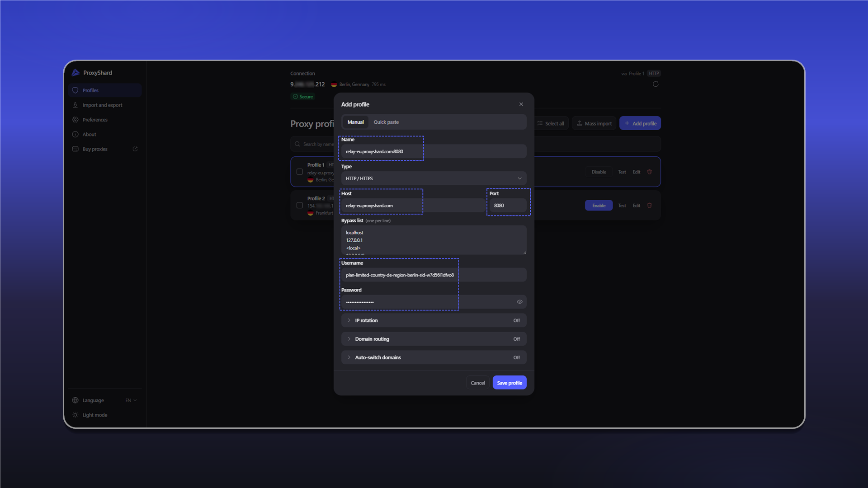This screenshot has width=868, height=488.
Task: Expand the Domain routing section
Action: [434, 339]
